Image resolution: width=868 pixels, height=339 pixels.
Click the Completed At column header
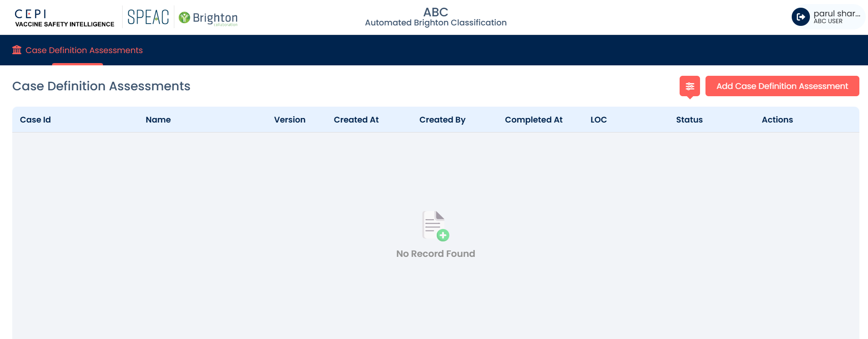pos(533,120)
